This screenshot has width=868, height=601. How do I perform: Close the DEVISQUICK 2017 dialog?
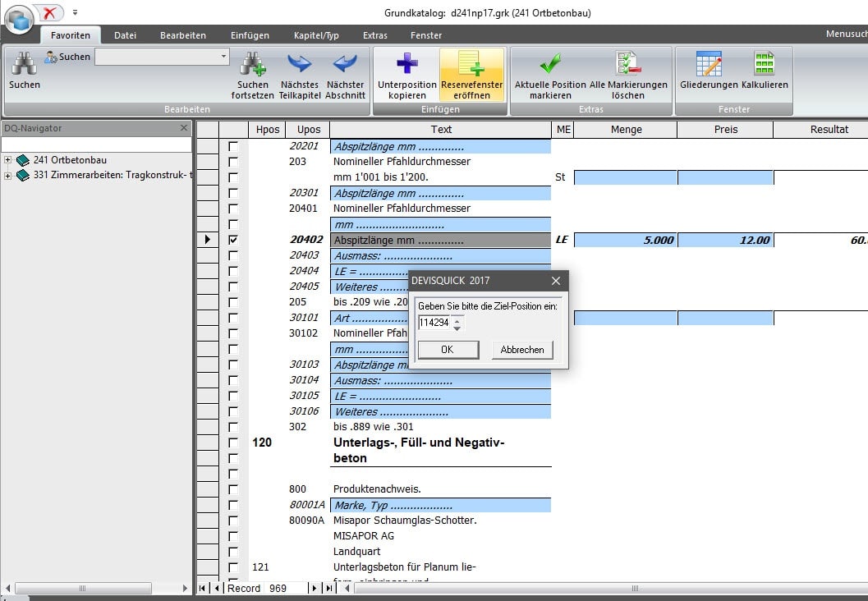(x=556, y=281)
